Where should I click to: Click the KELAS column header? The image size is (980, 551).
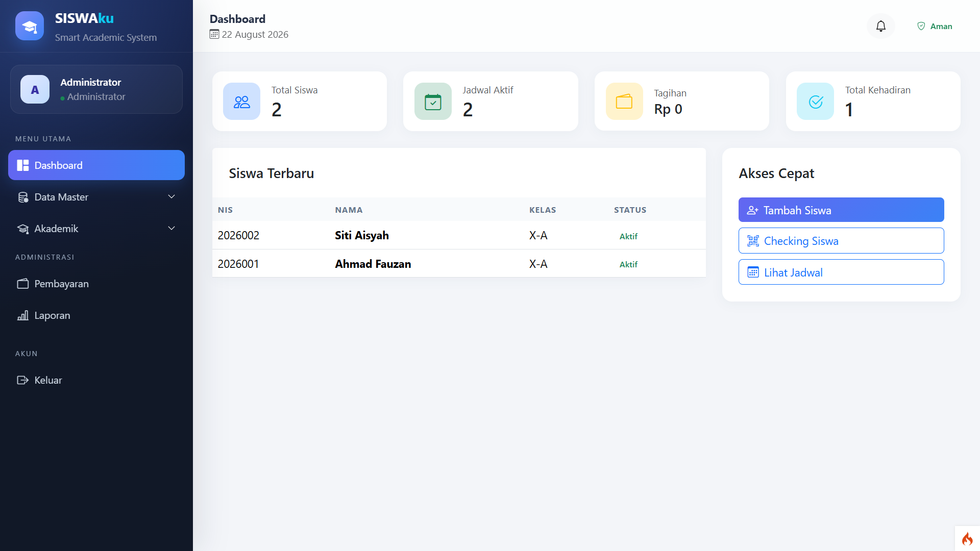click(x=543, y=210)
